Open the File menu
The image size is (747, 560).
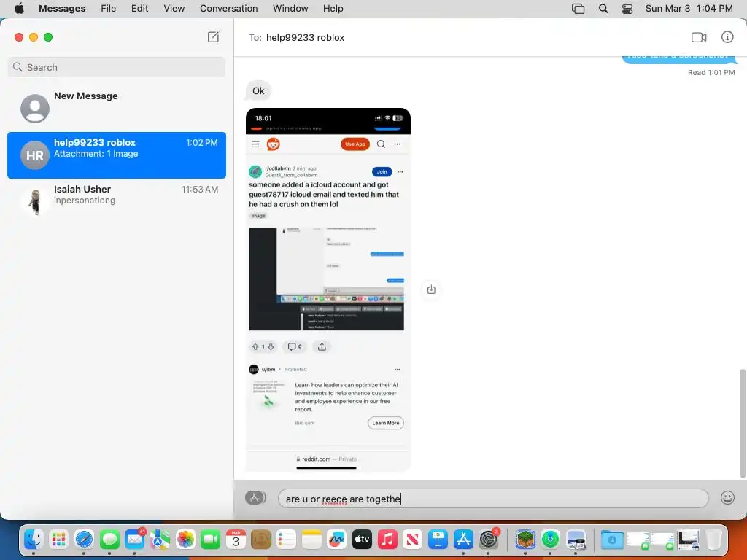(x=108, y=9)
